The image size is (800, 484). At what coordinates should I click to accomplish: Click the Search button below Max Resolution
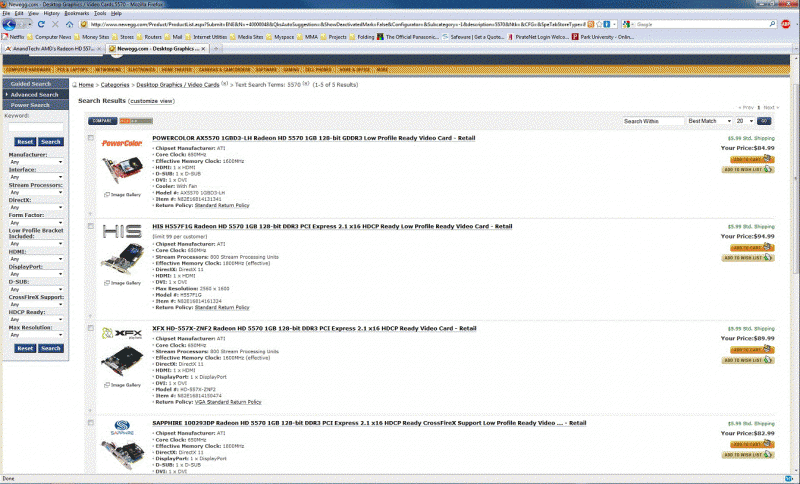51,348
